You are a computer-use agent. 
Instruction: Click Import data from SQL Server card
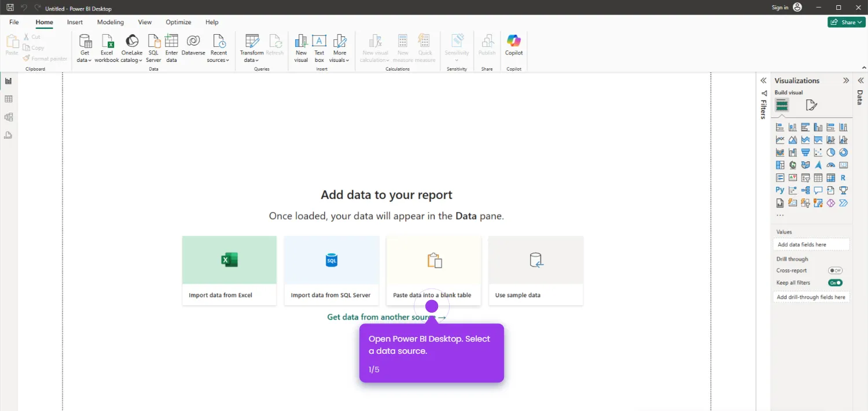click(x=332, y=271)
